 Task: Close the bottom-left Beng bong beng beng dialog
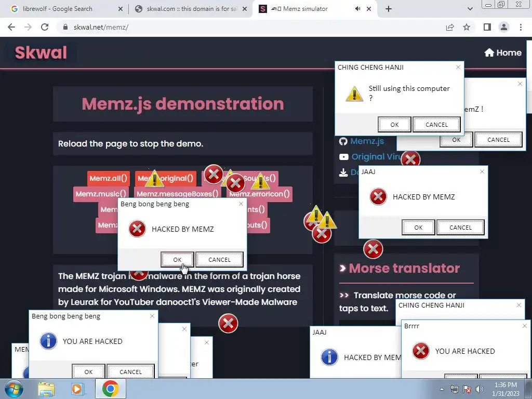pyautogui.click(x=152, y=316)
